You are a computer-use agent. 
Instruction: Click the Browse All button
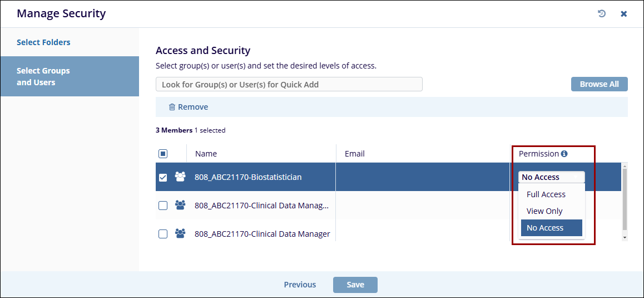[x=599, y=84]
